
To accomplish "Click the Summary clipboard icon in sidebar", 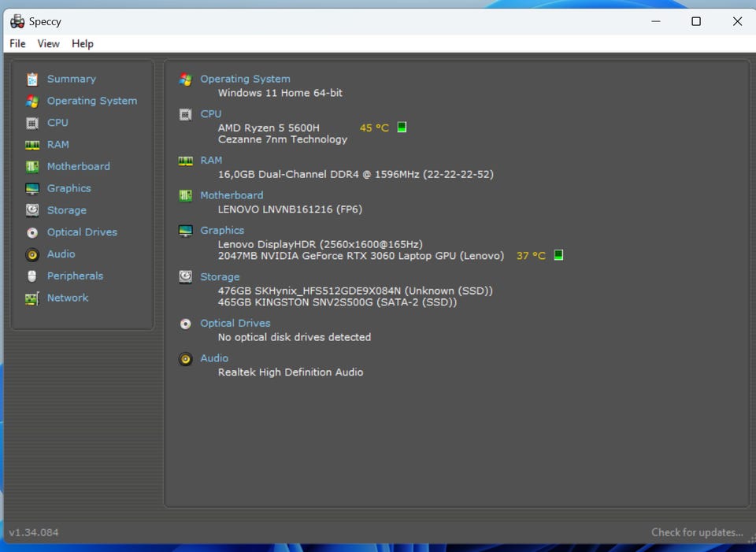I will point(32,79).
